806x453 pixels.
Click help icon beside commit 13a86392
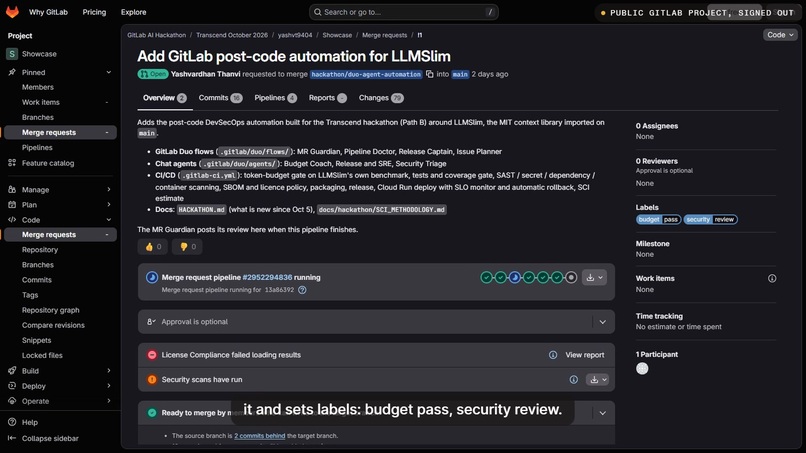click(x=302, y=290)
